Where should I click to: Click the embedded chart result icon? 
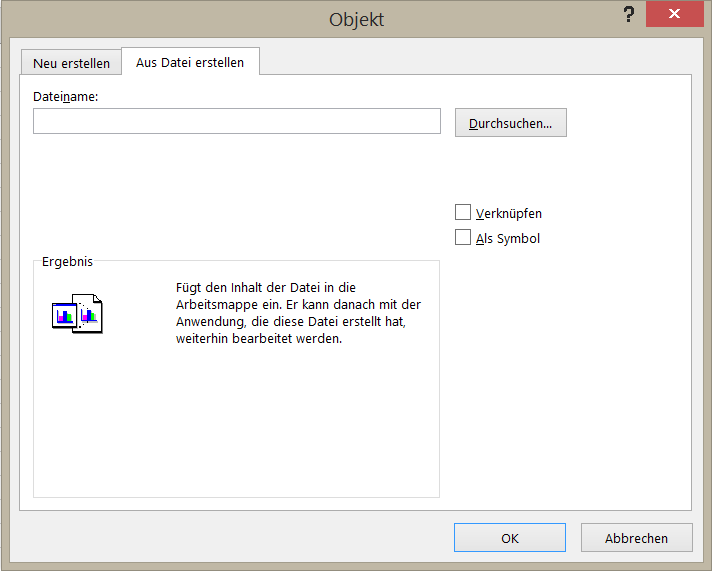tap(77, 314)
